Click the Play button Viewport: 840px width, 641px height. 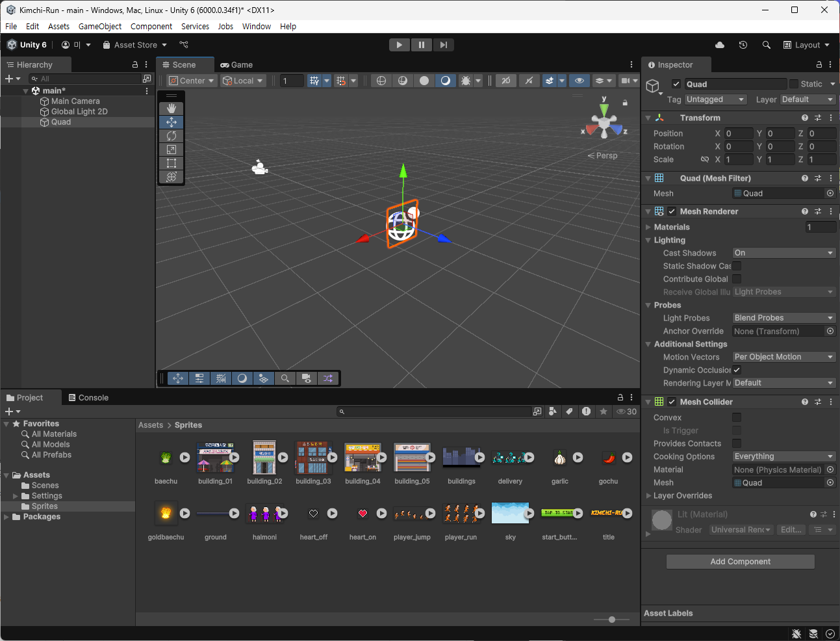point(400,45)
